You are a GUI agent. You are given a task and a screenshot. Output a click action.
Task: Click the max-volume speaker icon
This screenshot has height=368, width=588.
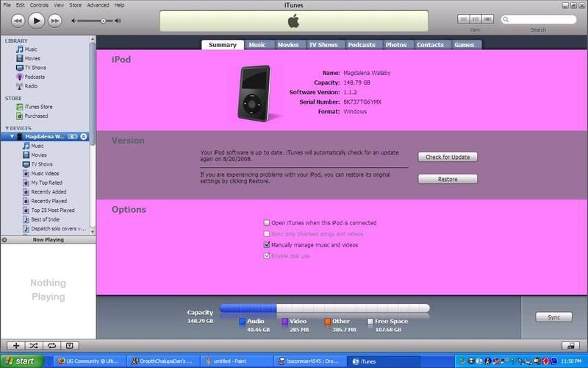(118, 21)
